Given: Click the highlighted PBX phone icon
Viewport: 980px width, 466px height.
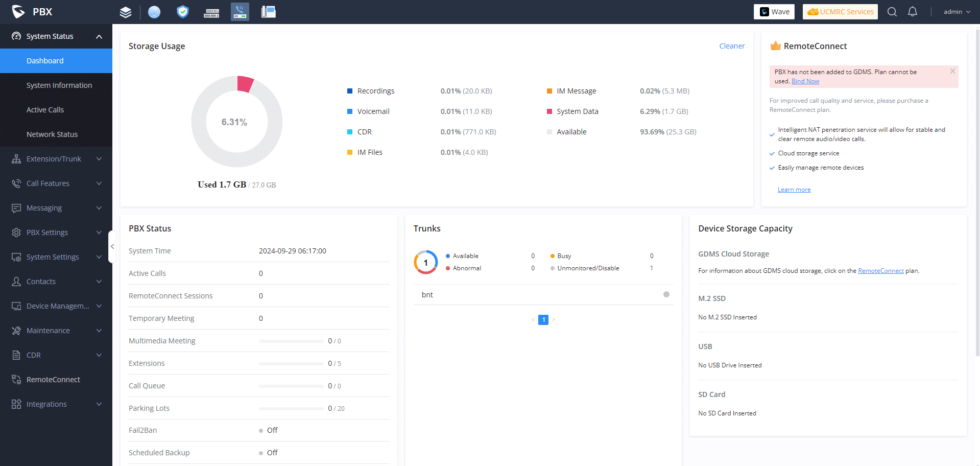Looking at the screenshot, I should coord(240,12).
